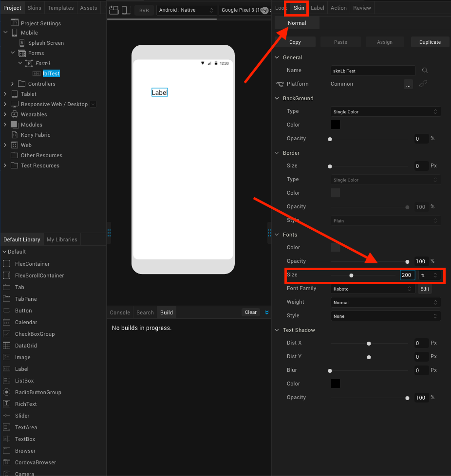Select the CordovaBrowser widget icon
This screenshot has height=476, width=451.
pyautogui.click(x=6, y=462)
